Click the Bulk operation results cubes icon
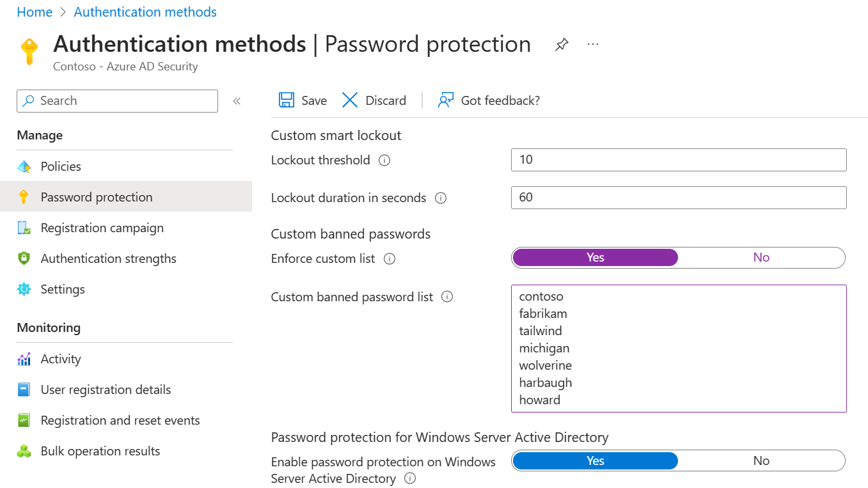Viewport: 868px width, 488px height. click(x=24, y=451)
